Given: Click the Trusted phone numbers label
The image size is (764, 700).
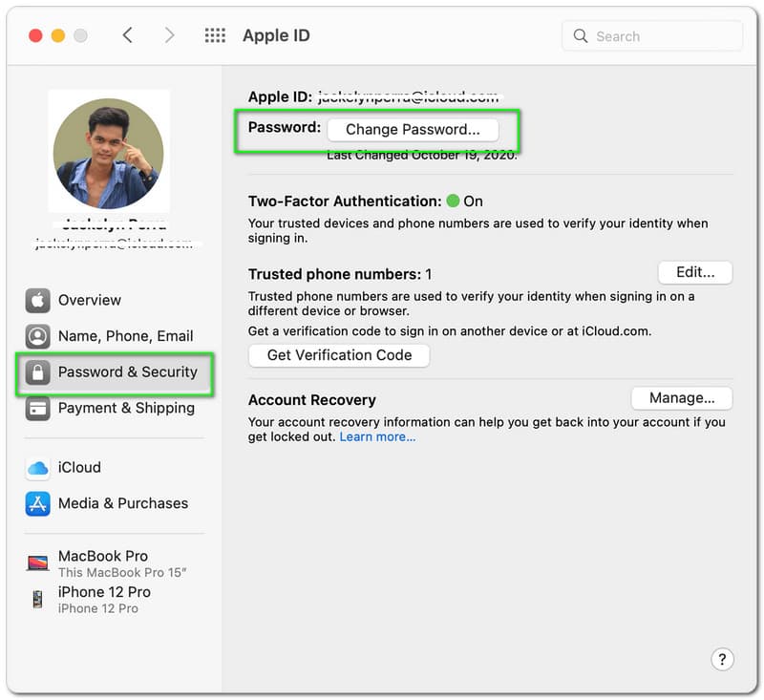Looking at the screenshot, I should click(x=335, y=274).
